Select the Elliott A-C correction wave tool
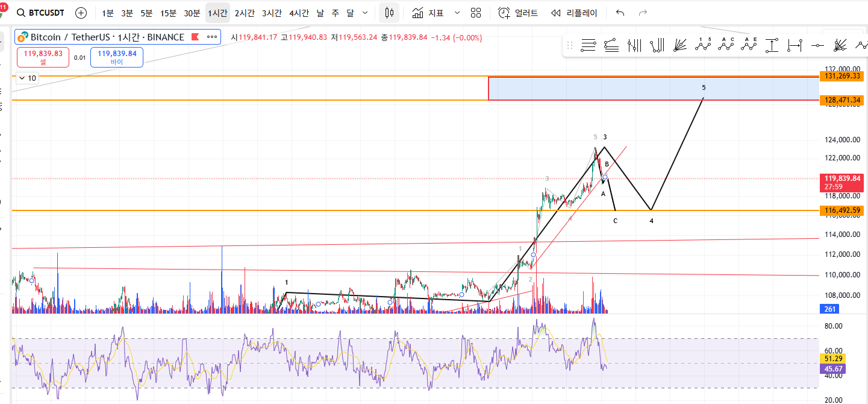Screen dimensions: 868x404 tap(726, 45)
